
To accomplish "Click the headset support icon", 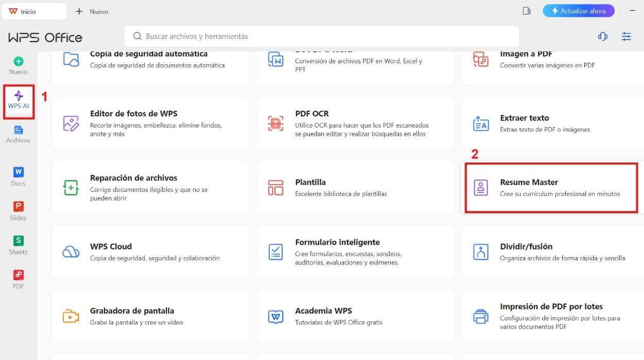I will (602, 37).
